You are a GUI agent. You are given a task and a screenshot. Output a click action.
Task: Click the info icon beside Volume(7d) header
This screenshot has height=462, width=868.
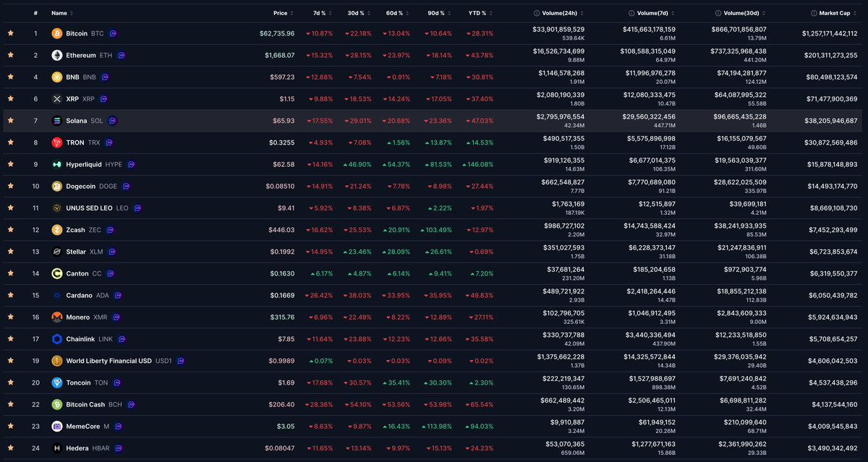(631, 13)
